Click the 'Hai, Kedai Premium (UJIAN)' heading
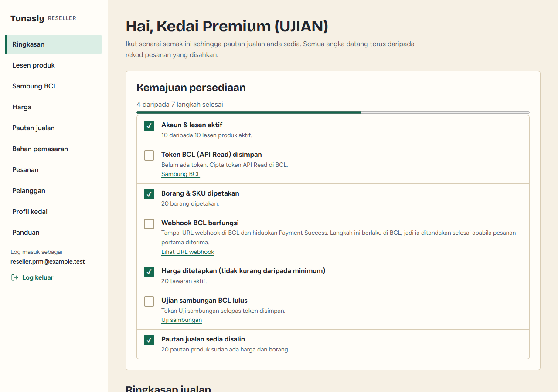 click(x=227, y=27)
